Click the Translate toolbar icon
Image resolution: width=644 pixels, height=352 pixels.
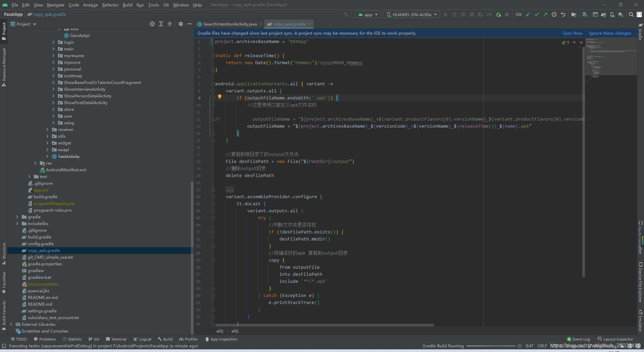pos(585,14)
